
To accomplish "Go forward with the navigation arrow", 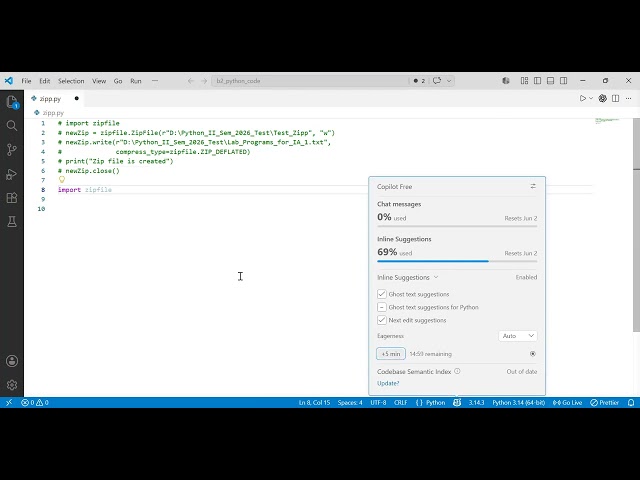I will click(204, 81).
